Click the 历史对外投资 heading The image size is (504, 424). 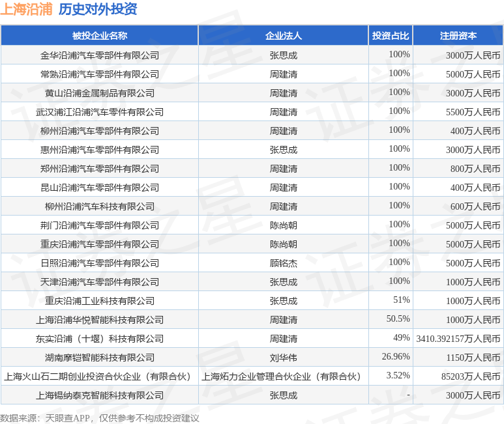[98, 10]
